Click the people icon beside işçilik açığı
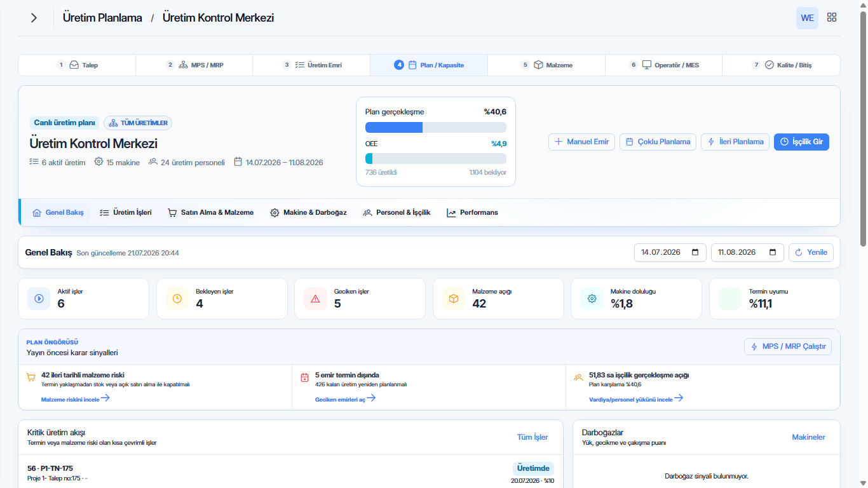This screenshot has height=488, width=868. [578, 377]
